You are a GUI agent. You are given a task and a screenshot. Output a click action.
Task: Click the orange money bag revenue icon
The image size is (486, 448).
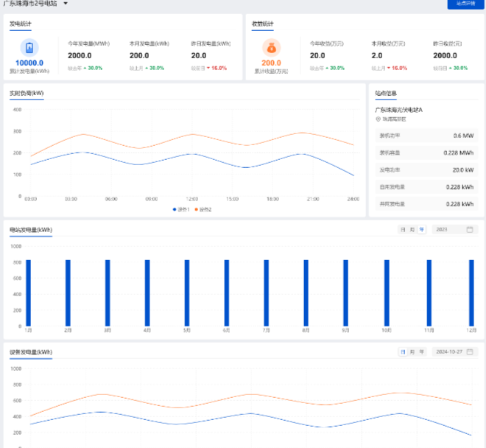(272, 48)
